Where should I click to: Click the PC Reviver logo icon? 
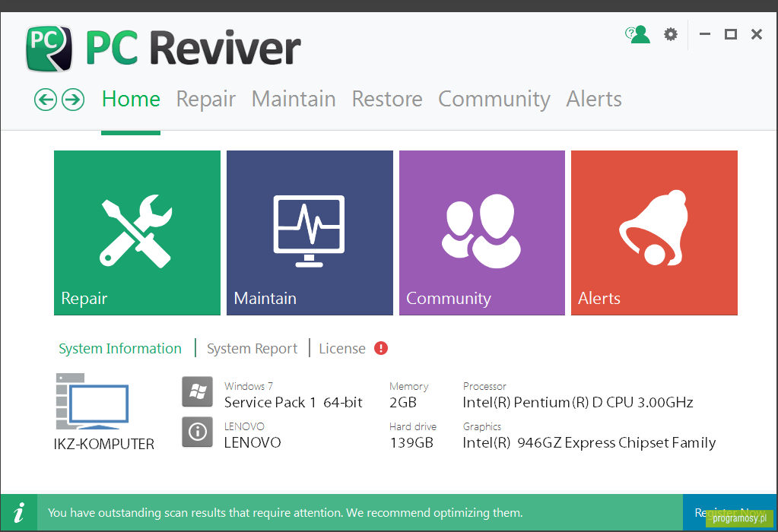pyautogui.click(x=49, y=49)
